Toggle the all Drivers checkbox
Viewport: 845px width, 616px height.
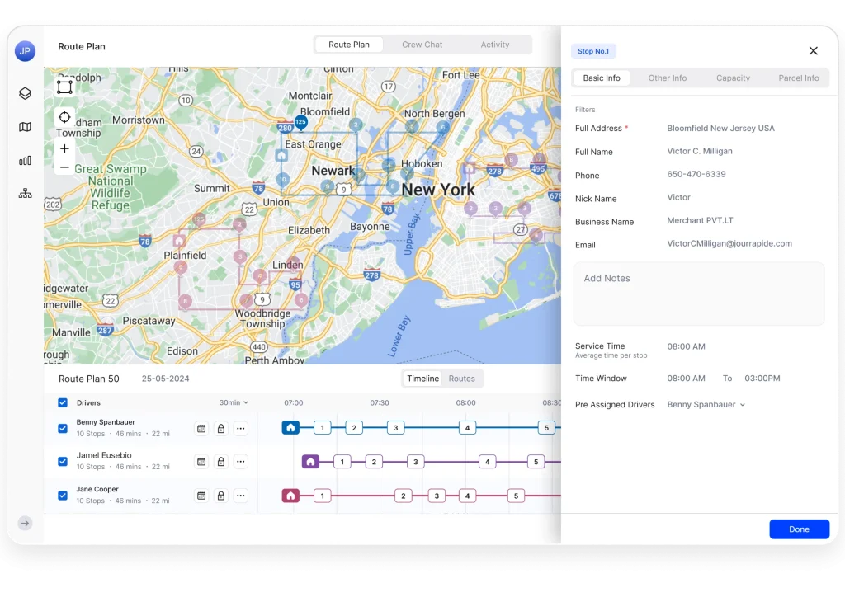pos(63,402)
